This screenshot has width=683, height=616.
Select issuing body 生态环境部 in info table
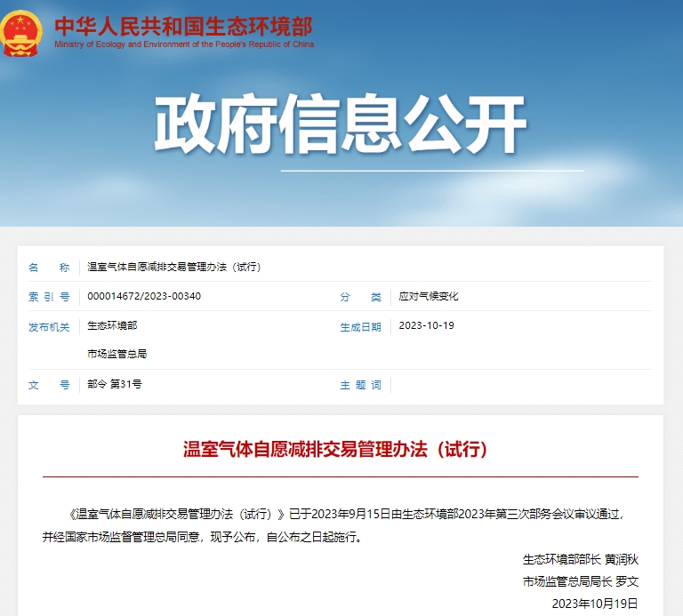coord(112,325)
